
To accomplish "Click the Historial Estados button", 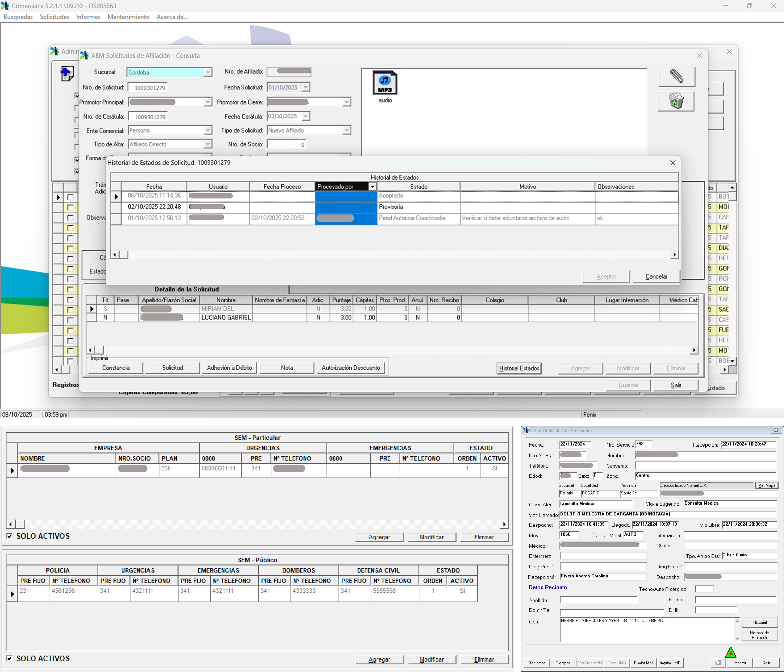I will coord(519,368).
